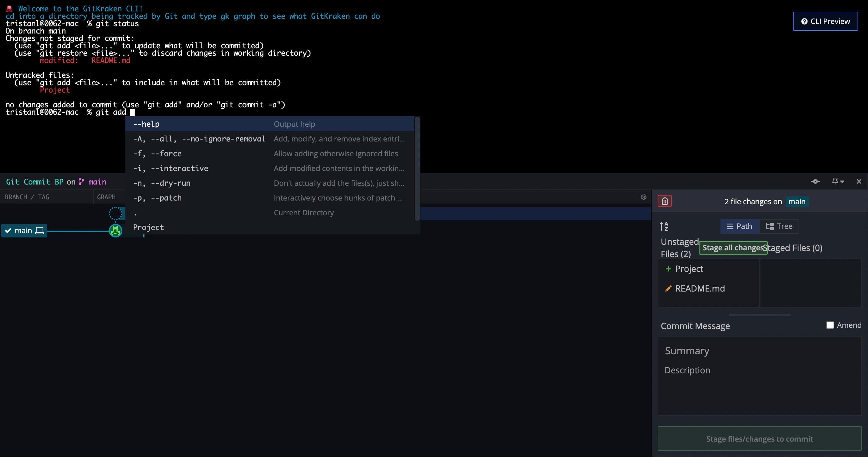Click the Staged Files (0) heading
This screenshot has width=868, height=457.
coord(792,248)
